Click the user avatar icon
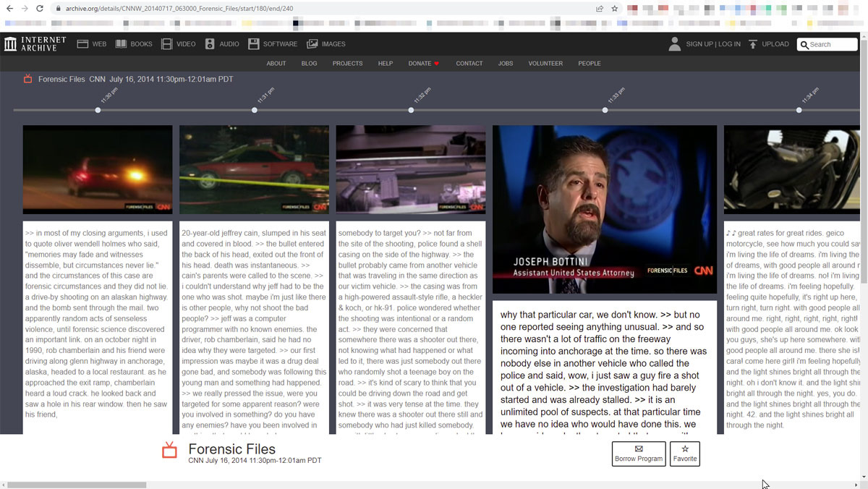Screen dimensions: 868x489 click(674, 44)
